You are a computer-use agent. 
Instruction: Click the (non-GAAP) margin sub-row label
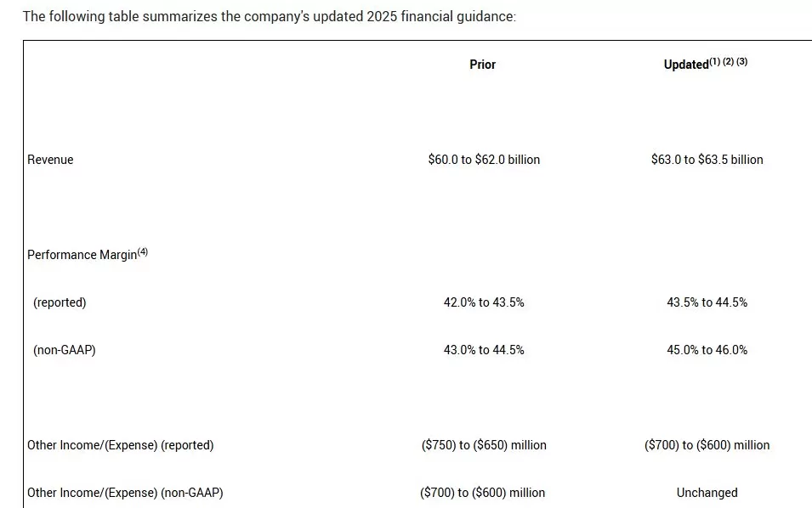(x=65, y=350)
